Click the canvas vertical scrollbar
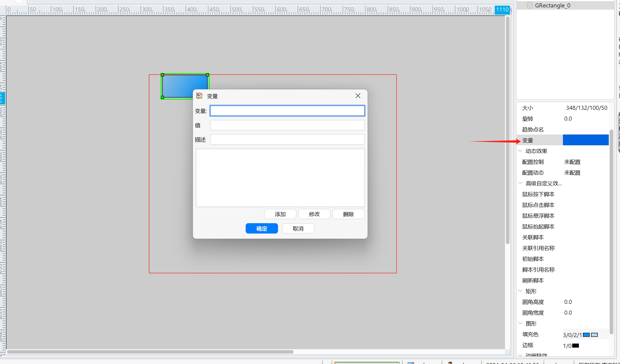This screenshot has width=620, height=364. pyautogui.click(x=507, y=130)
